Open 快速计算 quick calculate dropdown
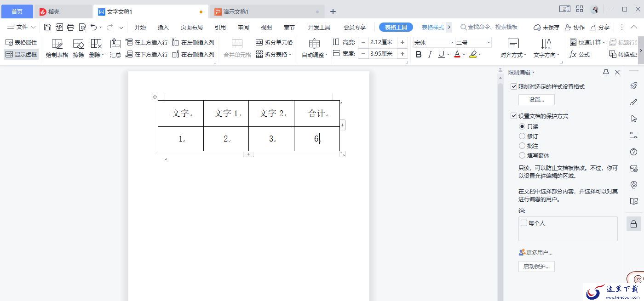 coord(587,42)
